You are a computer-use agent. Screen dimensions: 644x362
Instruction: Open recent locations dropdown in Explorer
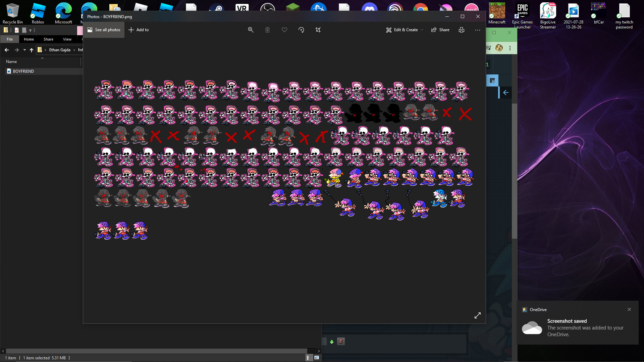coord(24,50)
